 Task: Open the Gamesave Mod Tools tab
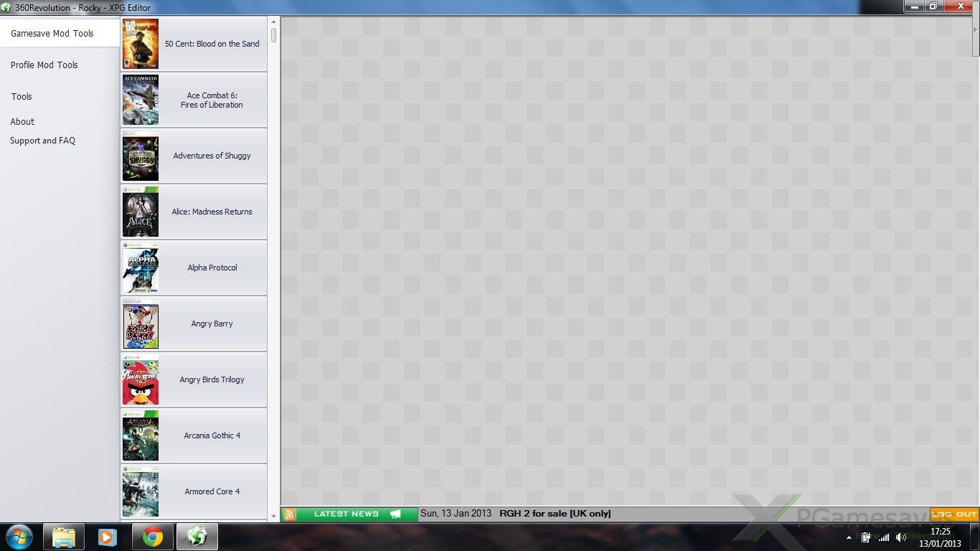52,34
